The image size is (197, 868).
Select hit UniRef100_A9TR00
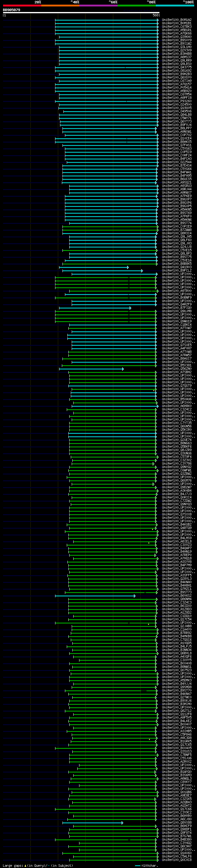coord(177,291)
